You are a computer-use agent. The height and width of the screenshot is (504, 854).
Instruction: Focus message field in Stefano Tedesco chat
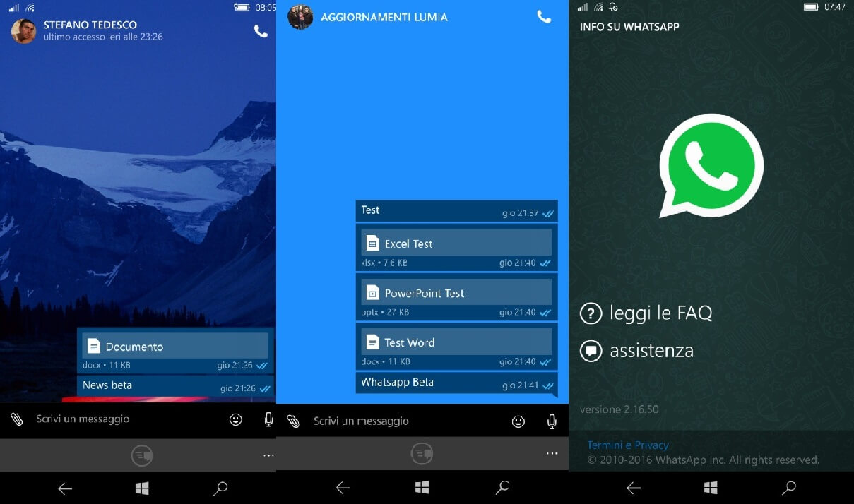(x=127, y=419)
